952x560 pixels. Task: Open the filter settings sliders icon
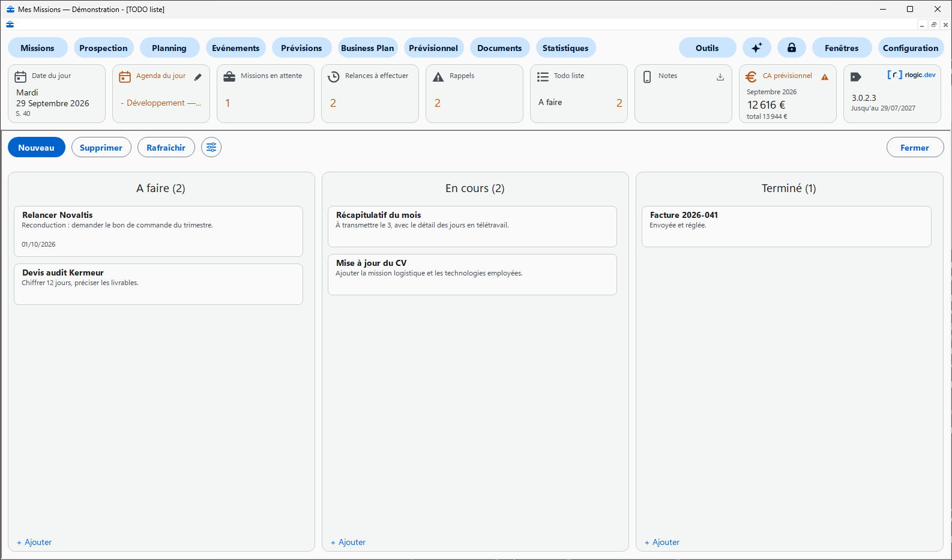[x=211, y=147]
